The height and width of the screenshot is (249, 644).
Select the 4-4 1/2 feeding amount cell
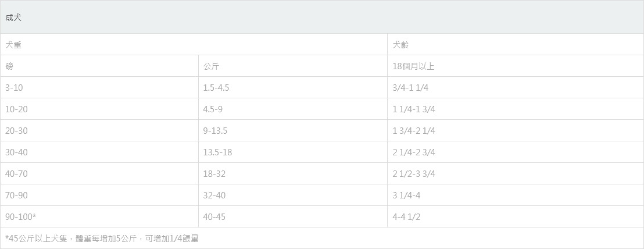pyautogui.click(x=406, y=217)
